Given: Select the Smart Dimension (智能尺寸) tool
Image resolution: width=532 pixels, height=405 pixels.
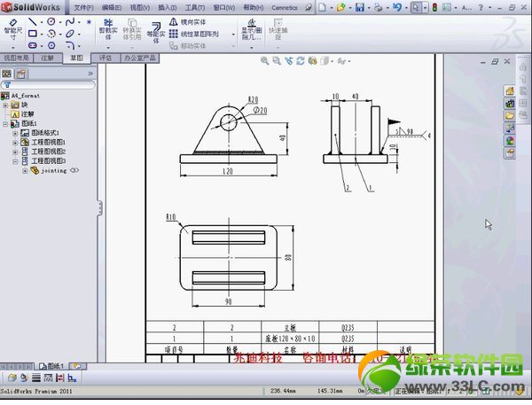Looking at the screenshot, I should coord(13,29).
